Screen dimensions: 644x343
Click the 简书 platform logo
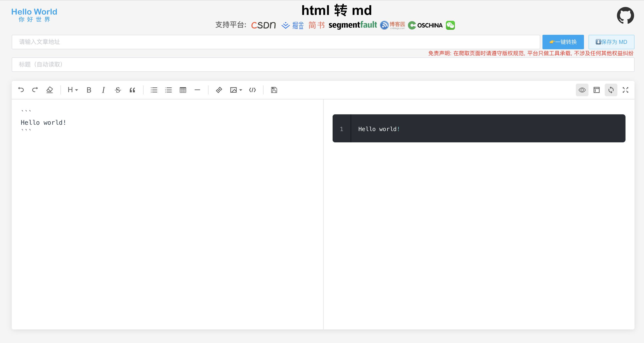tap(317, 25)
